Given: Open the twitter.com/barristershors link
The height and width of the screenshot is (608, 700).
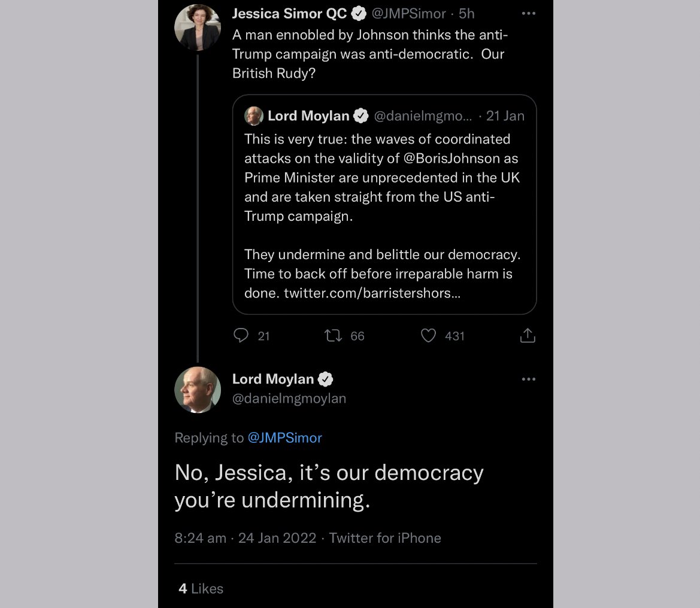Looking at the screenshot, I should (x=372, y=293).
